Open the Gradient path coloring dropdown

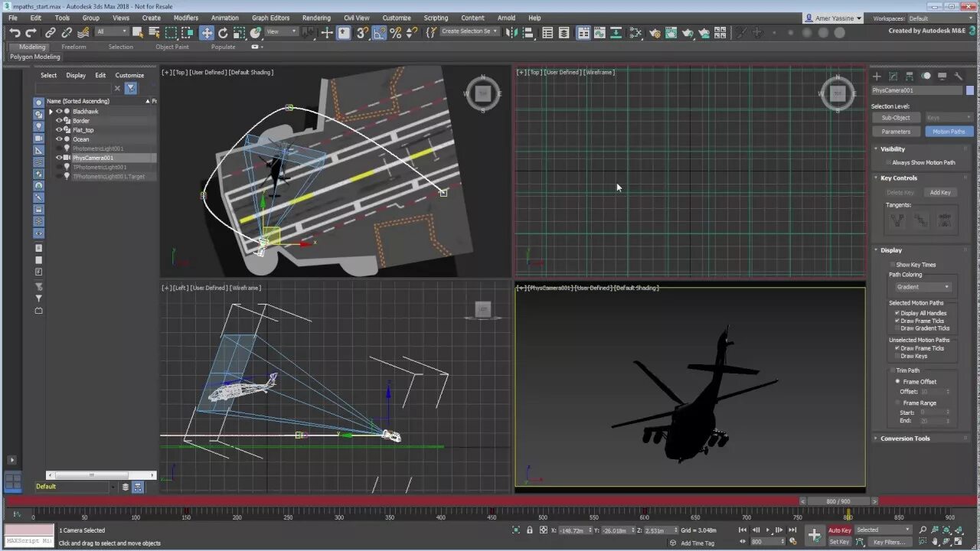click(x=923, y=287)
